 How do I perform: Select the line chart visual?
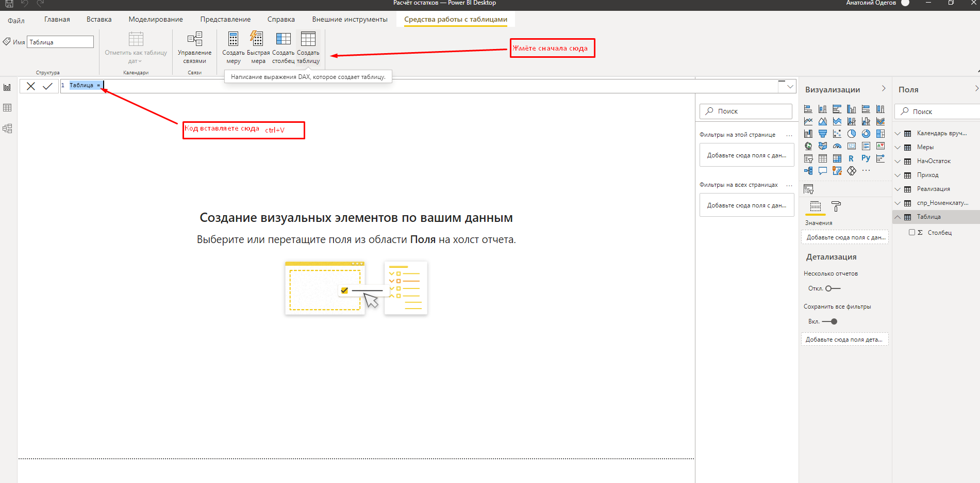click(x=808, y=121)
